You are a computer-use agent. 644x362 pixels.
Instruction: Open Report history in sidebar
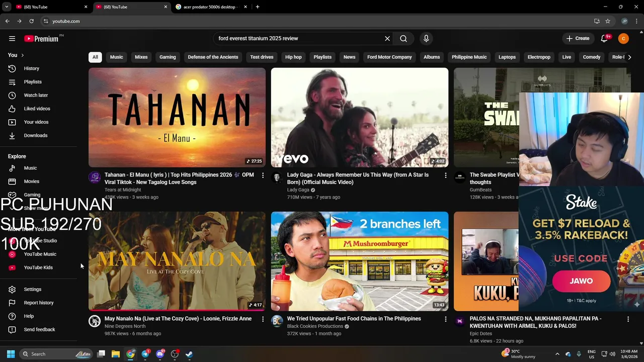[38, 303]
